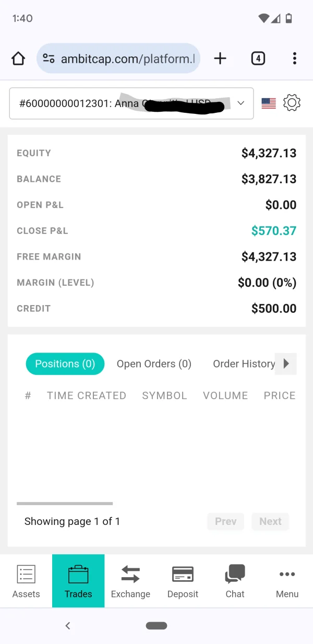Select the Positions (0) tab
313x644 pixels.
[x=65, y=364]
